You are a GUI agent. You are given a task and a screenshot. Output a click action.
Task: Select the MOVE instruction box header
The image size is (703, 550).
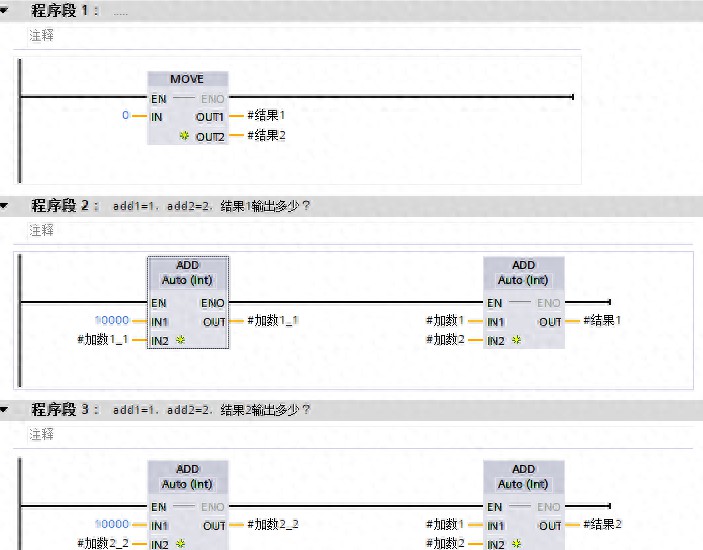coord(187,79)
